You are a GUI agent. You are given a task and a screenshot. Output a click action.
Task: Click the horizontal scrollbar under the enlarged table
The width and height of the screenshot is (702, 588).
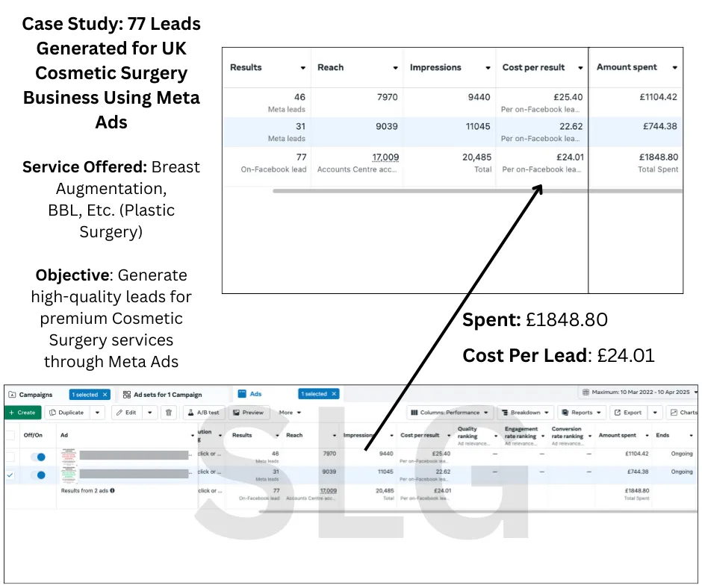(x=477, y=191)
